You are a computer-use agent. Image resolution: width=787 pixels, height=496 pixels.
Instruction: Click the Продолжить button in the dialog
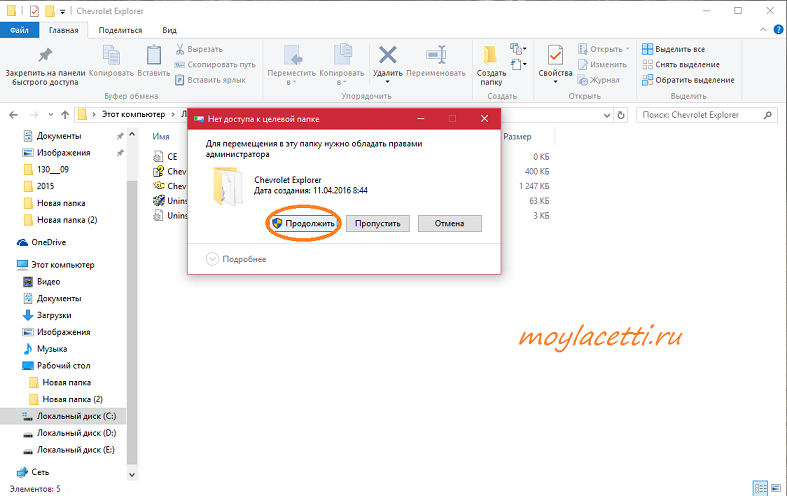pos(303,223)
